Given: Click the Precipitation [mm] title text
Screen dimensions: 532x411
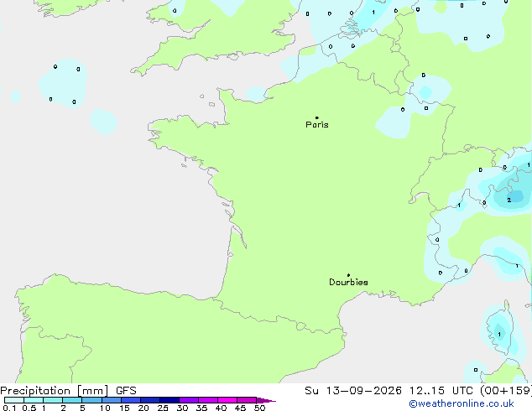Looking at the screenshot, I should (x=55, y=391).
